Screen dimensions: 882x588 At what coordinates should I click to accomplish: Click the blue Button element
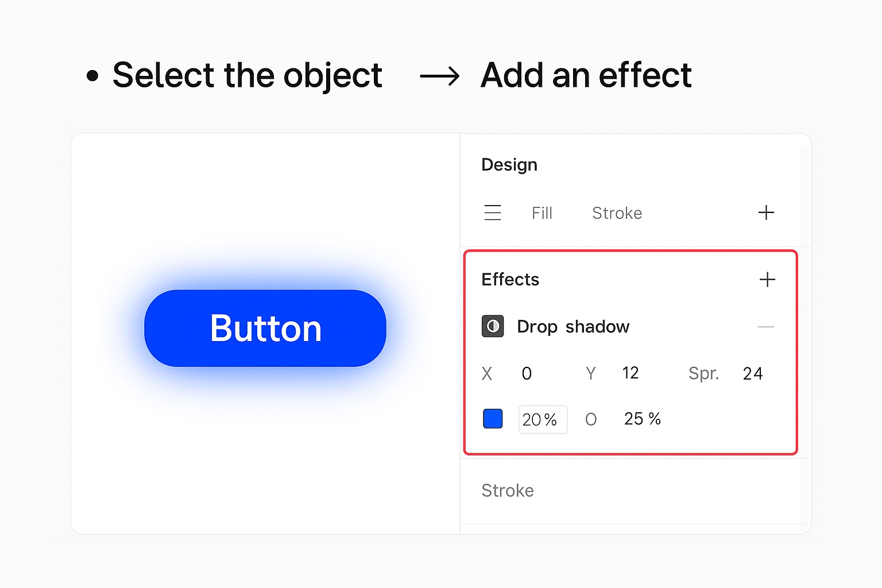point(265,328)
